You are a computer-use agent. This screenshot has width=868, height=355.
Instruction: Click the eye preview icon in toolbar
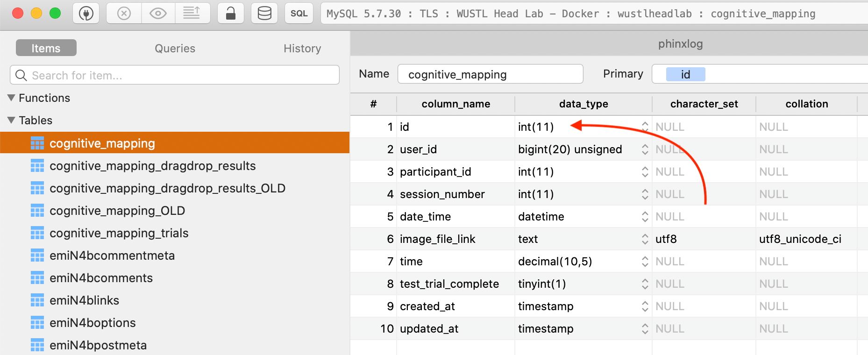coord(158,14)
